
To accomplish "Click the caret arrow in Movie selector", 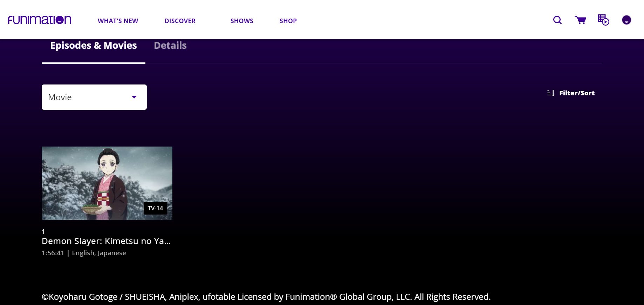I will point(134,97).
